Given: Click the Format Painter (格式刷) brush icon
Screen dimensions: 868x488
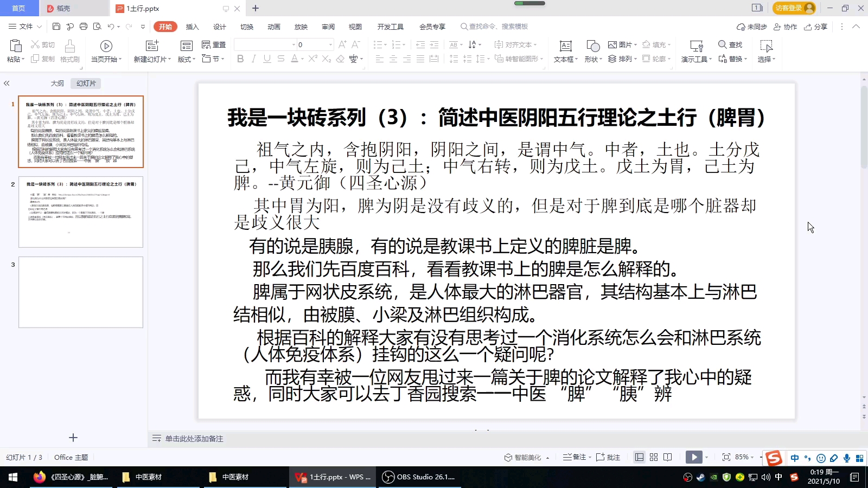Looking at the screenshot, I should point(70,46).
